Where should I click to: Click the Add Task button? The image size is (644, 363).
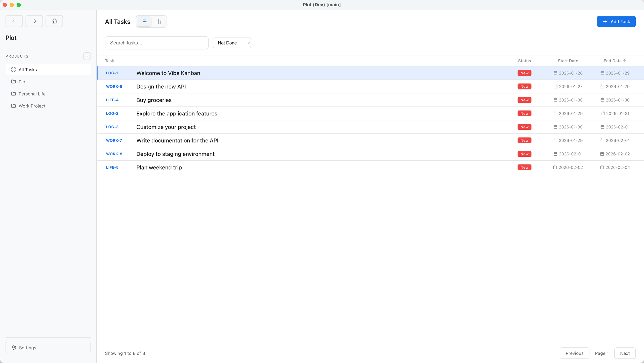(x=616, y=22)
